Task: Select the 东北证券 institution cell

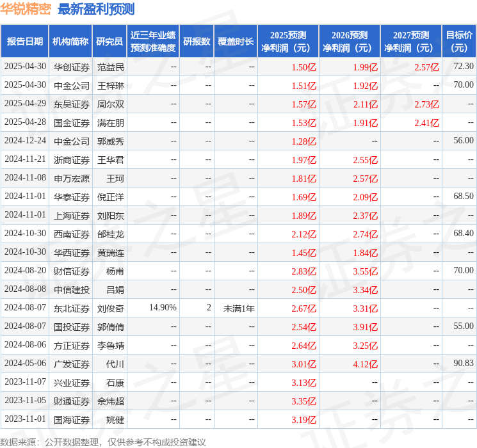Action: 72,308
